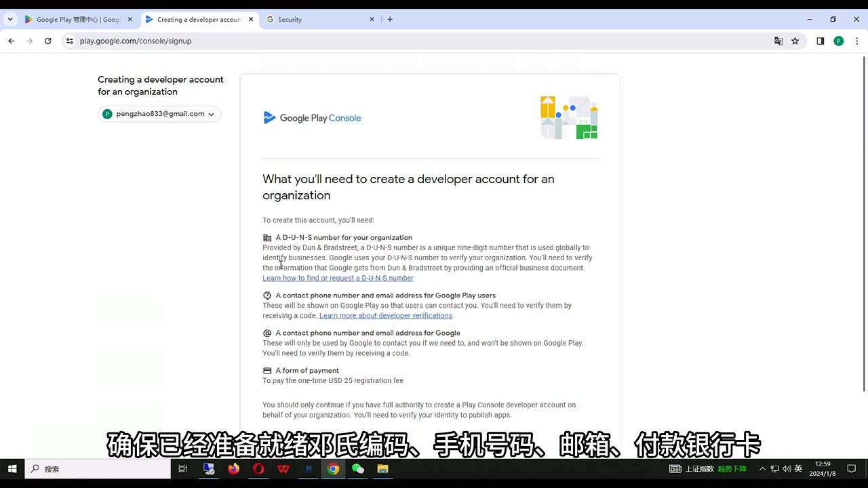The height and width of the screenshot is (488, 868).
Task: Open Task View on the taskbar
Action: 182,468
